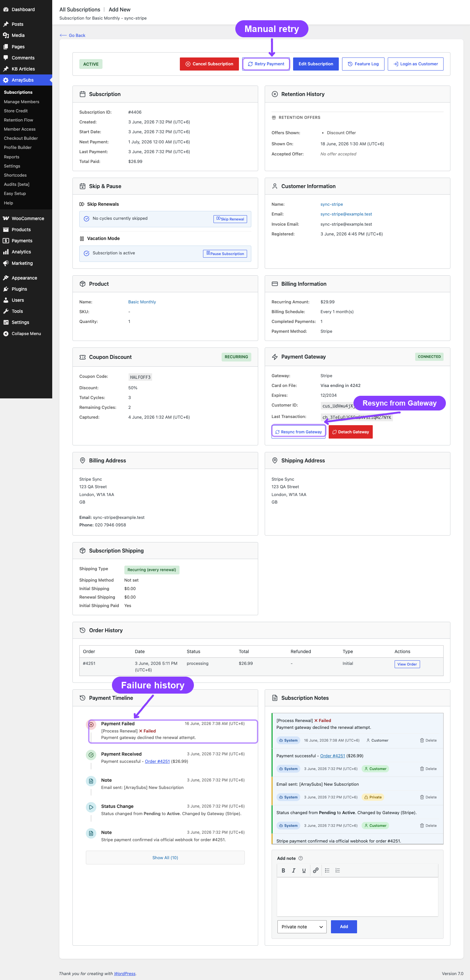Image resolution: width=470 pixels, height=980 pixels.
Task: Click the Stripe Customer ID value
Action: 338,406
